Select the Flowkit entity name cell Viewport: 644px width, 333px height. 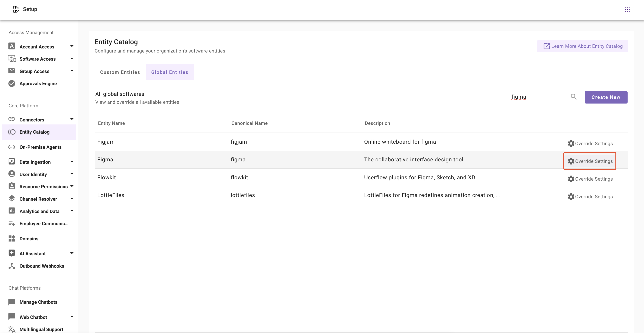(106, 177)
